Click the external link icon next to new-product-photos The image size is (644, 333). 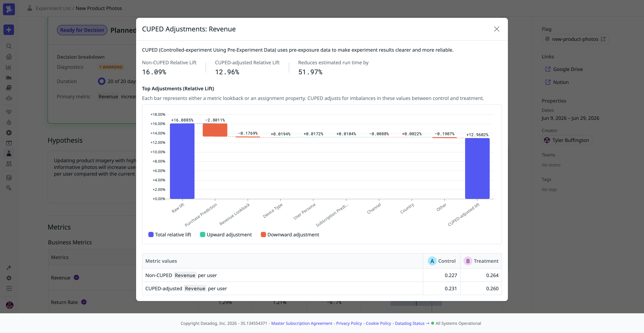pos(603,39)
